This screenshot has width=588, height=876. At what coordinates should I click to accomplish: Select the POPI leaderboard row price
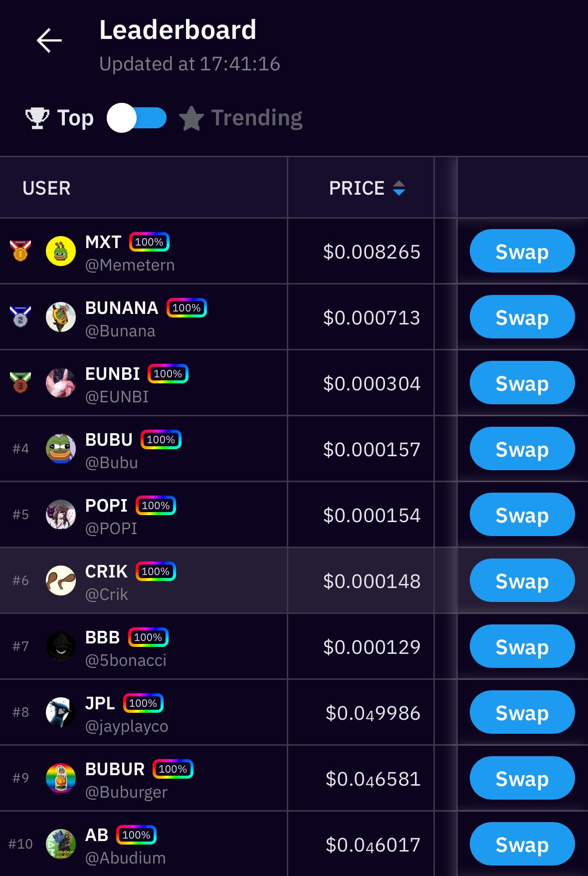pyautogui.click(x=372, y=515)
